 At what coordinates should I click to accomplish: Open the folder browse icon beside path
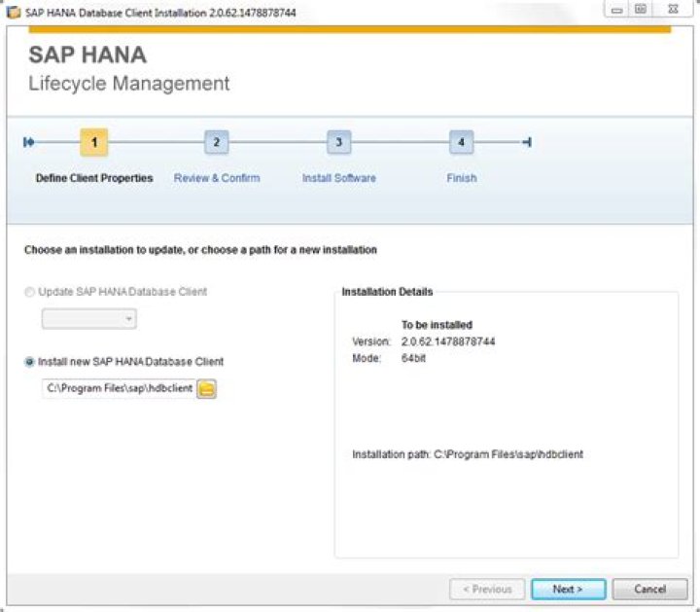(207, 389)
